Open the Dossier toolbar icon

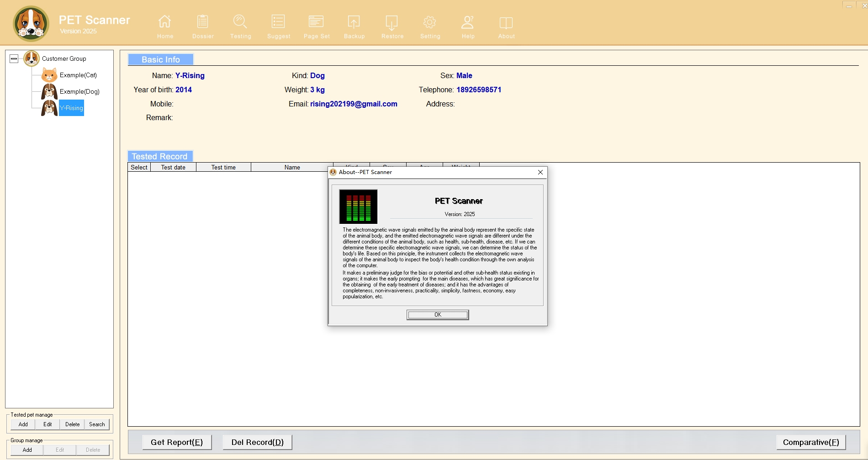pos(203,26)
